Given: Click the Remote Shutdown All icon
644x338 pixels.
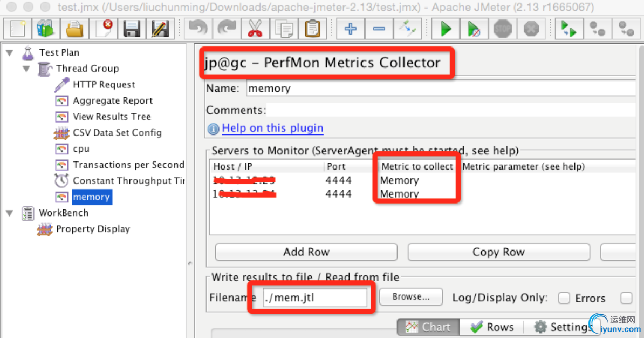Looking at the screenshot, I should pyautogui.click(x=626, y=29).
